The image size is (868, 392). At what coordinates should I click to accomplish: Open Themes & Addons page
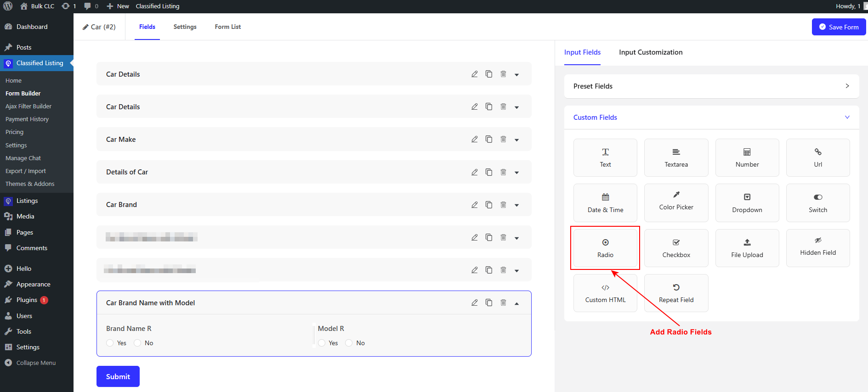pyautogui.click(x=30, y=184)
